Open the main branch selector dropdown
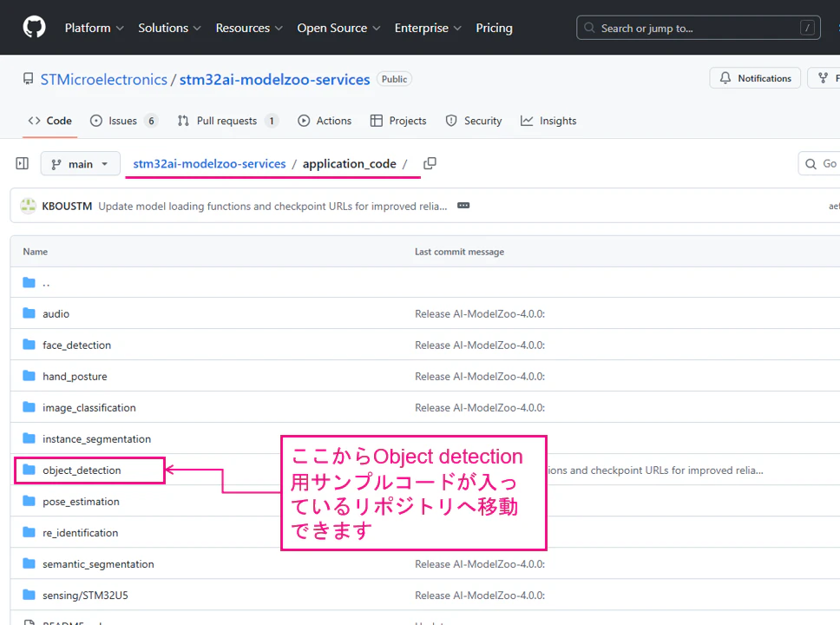Image resolution: width=840 pixels, height=625 pixels. (80, 164)
